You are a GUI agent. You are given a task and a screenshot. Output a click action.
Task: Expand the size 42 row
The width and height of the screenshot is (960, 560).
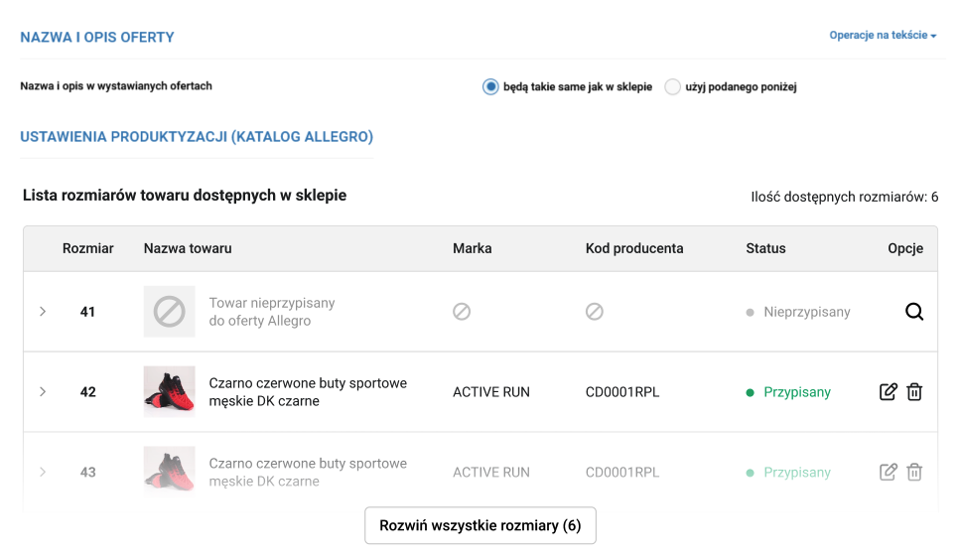[43, 392]
